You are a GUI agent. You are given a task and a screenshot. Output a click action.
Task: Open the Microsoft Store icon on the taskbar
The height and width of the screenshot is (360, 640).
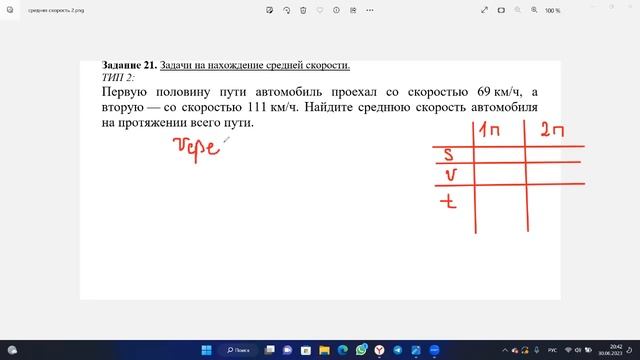tap(306, 350)
